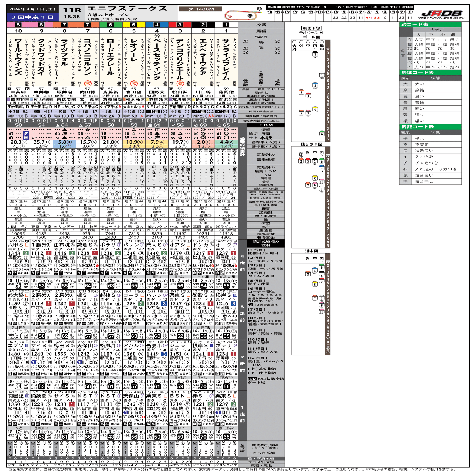Click horse 5 marker in ゴール図
The height and width of the screenshot is (476, 476).
pos(315,109)
